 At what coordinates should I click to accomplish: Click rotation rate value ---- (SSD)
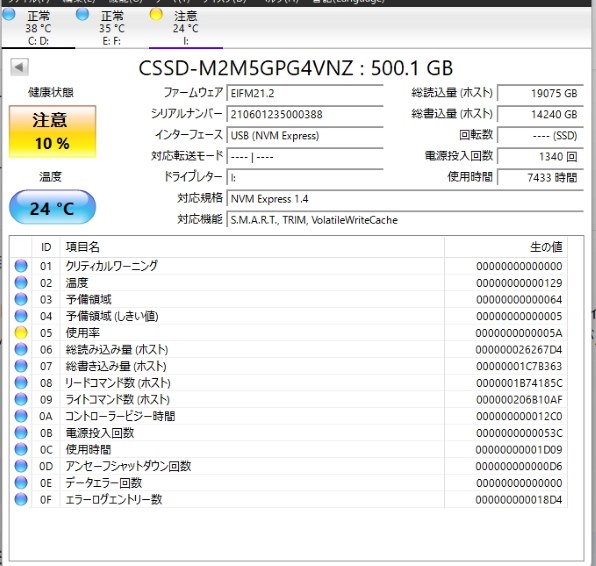click(x=540, y=136)
